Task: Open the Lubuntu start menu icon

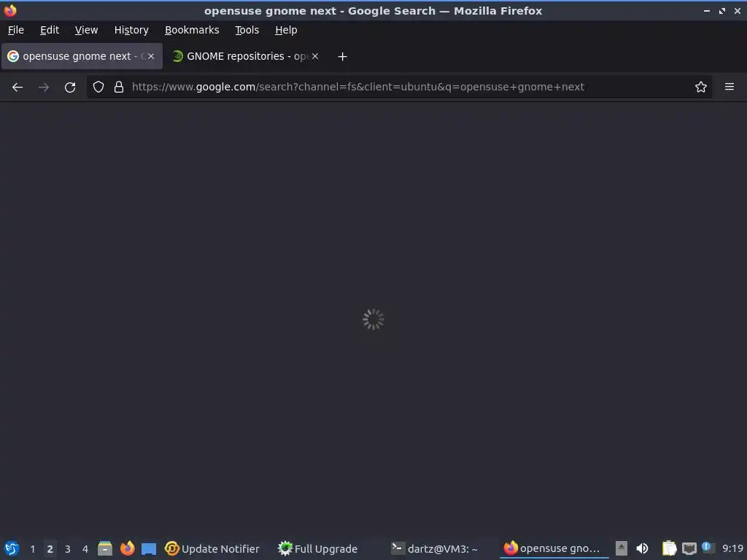Action: click(x=12, y=548)
